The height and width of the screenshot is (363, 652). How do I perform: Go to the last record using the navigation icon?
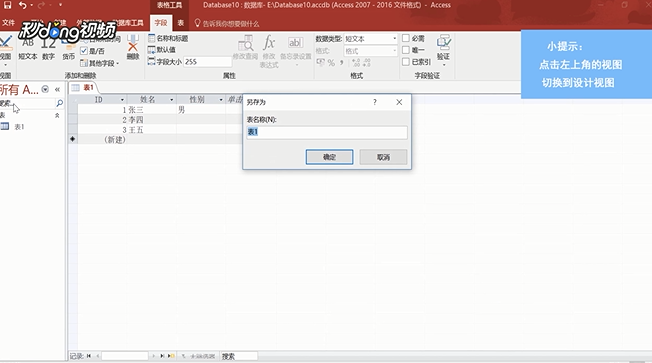[162, 356]
